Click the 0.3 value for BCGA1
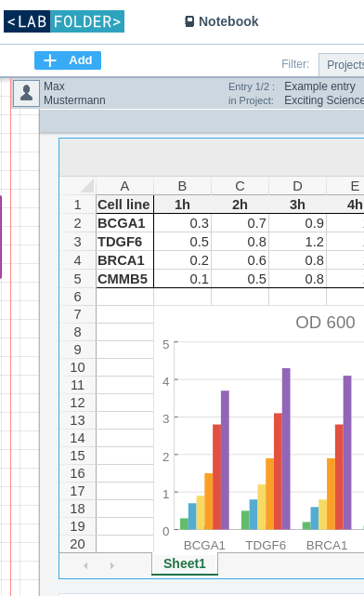364x596 pixels. [x=182, y=223]
